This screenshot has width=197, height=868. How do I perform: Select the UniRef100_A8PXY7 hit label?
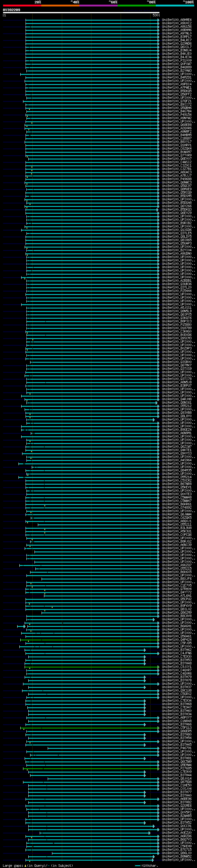pos(176,717)
